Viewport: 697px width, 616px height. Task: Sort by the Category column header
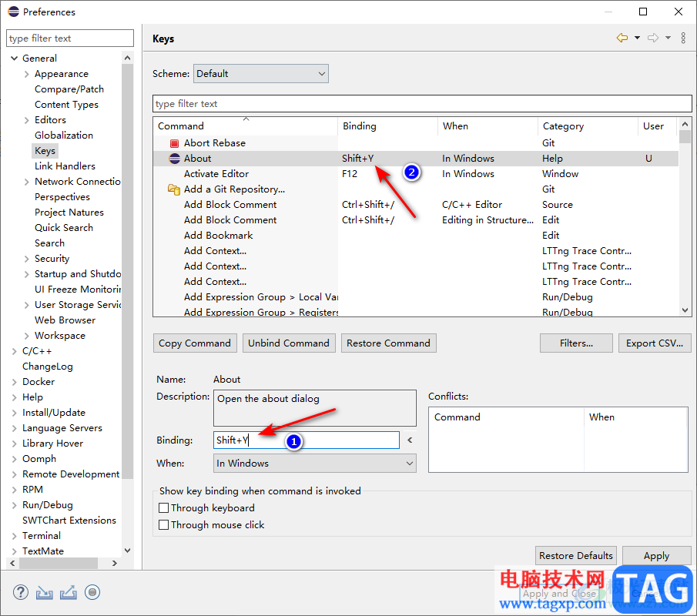pyautogui.click(x=588, y=126)
